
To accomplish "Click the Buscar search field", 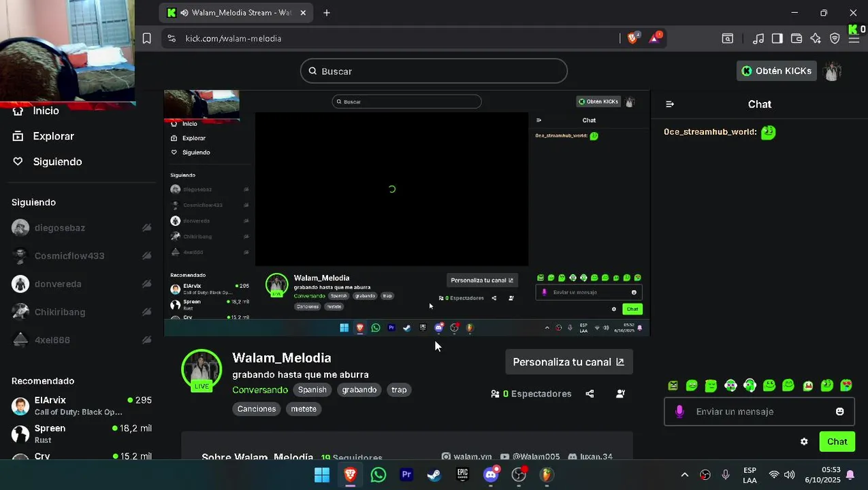I will point(434,71).
